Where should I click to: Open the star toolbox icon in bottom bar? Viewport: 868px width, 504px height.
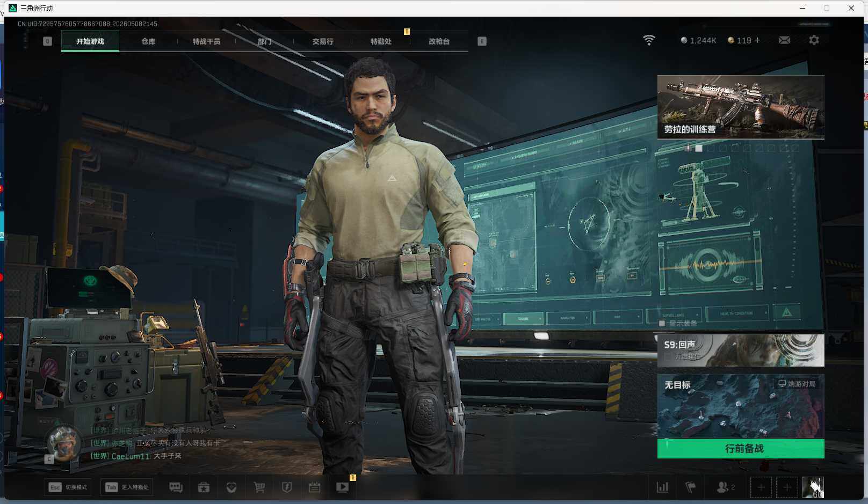204,487
